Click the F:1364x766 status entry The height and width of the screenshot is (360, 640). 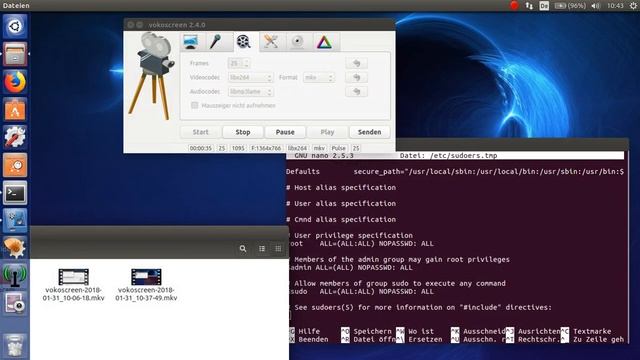pos(266,148)
